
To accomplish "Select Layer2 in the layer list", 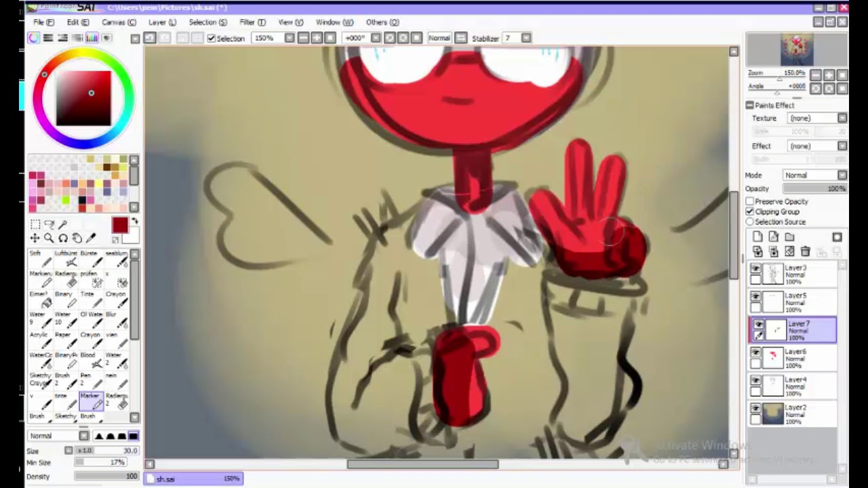I will [793, 413].
